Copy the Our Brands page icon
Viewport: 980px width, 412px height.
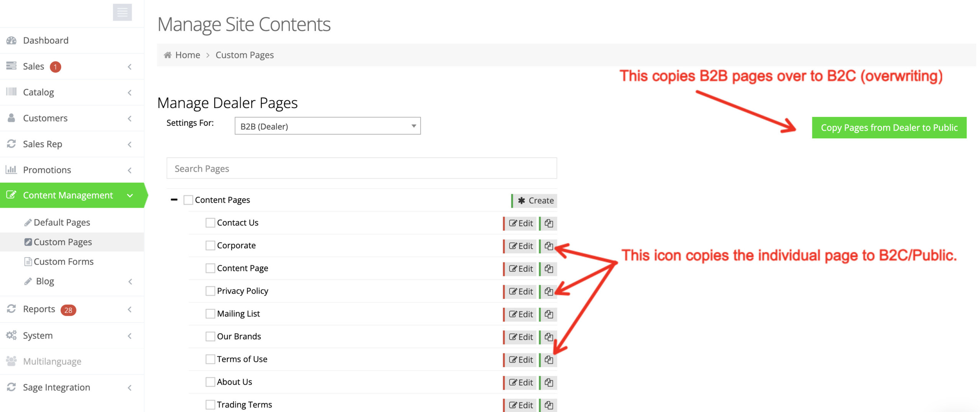[549, 337]
